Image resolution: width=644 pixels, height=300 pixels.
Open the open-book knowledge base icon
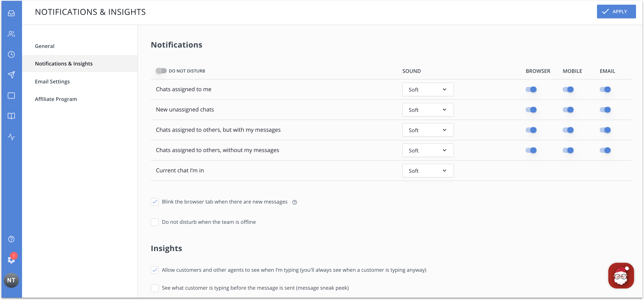pyautogui.click(x=11, y=116)
